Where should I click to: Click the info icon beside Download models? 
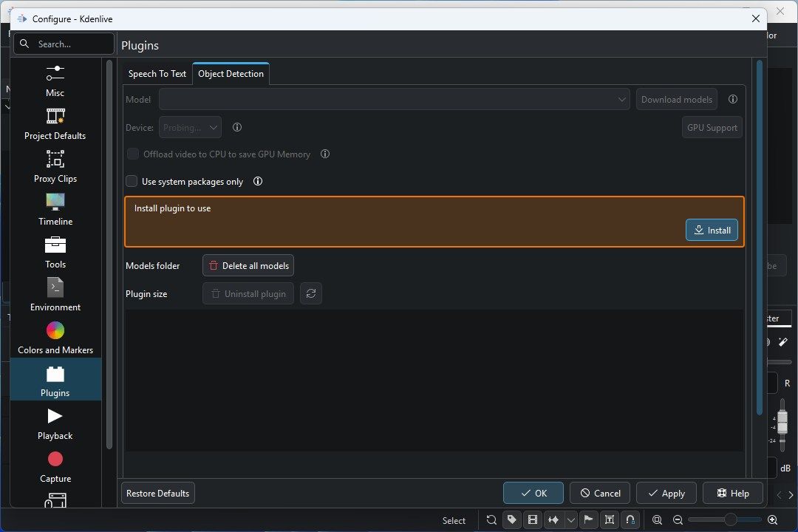click(x=732, y=99)
